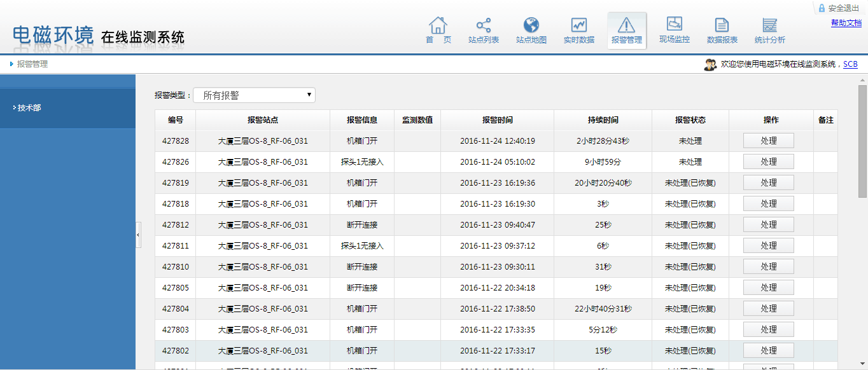Click the user avatar icon near welcome message
Viewport: 868px width, 370px height.
[x=710, y=64]
